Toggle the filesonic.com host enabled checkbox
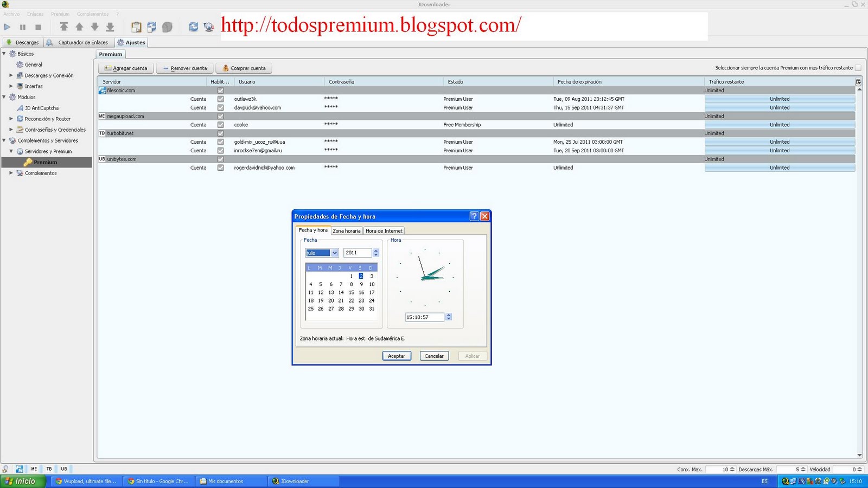This screenshot has width=868, height=488. 220,91
